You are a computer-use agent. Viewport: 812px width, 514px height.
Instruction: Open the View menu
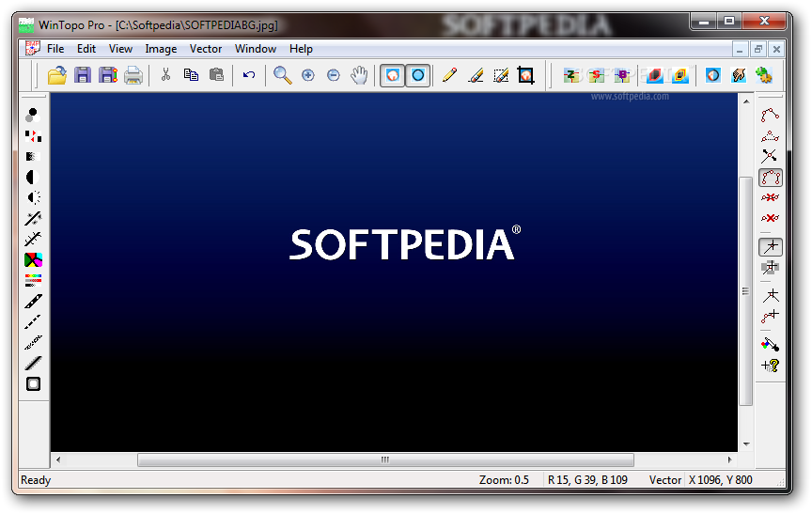(120, 49)
